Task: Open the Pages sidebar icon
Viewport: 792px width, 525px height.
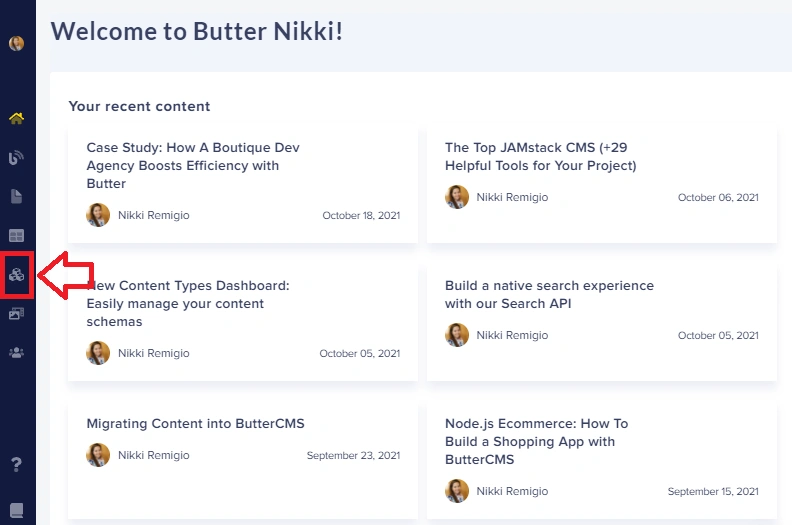Action: click(16, 197)
